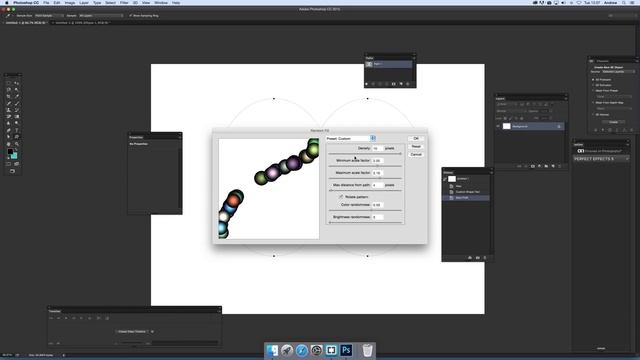
Task: Confirm the dialog with OK
Action: [416, 138]
